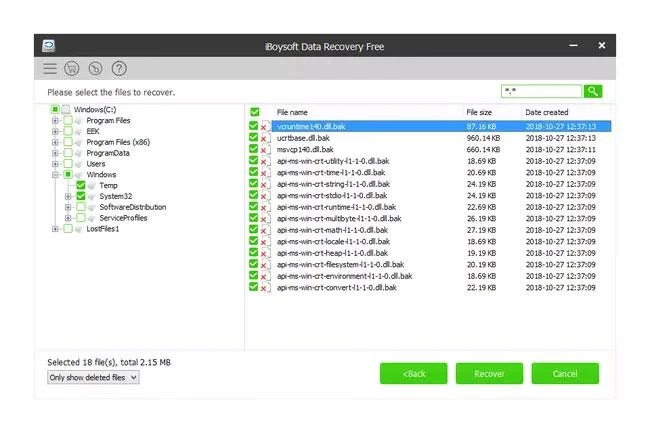Toggle the checkbox for msvcp140.dll.bak
The height and width of the screenshot is (433, 650).
point(254,149)
